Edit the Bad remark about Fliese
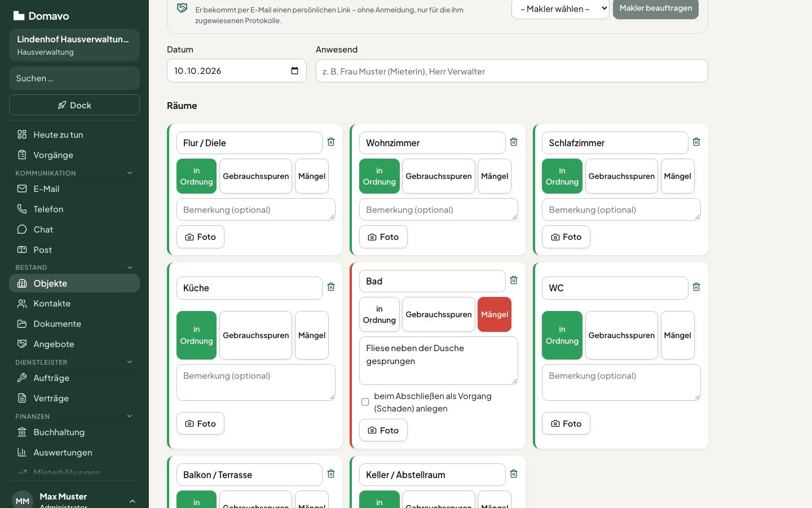The height and width of the screenshot is (508, 812). click(x=439, y=361)
